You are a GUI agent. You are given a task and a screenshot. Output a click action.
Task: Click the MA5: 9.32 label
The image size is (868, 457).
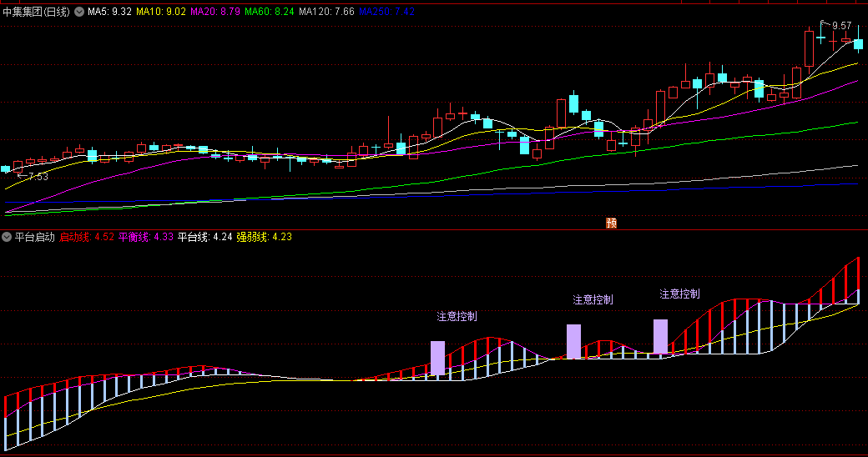(109, 12)
